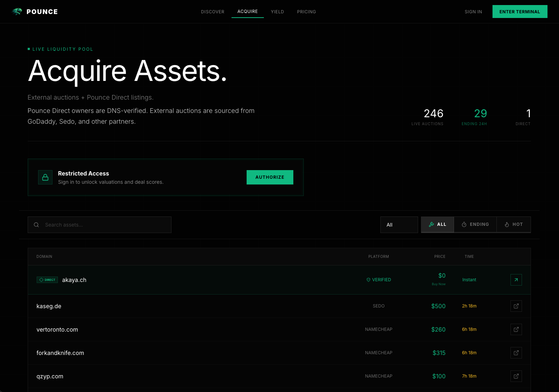The height and width of the screenshot is (392, 559).
Task: Click the lock icon in Restricted Access
Action: click(45, 177)
